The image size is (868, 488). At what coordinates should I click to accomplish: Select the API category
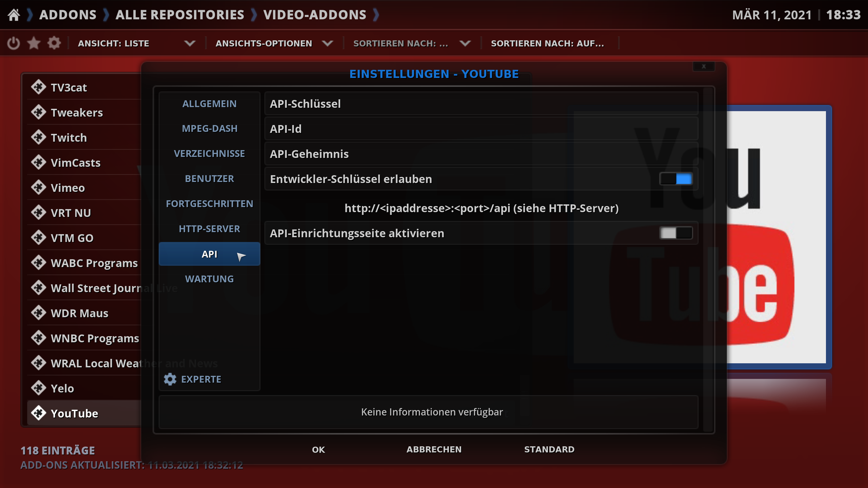click(x=210, y=254)
